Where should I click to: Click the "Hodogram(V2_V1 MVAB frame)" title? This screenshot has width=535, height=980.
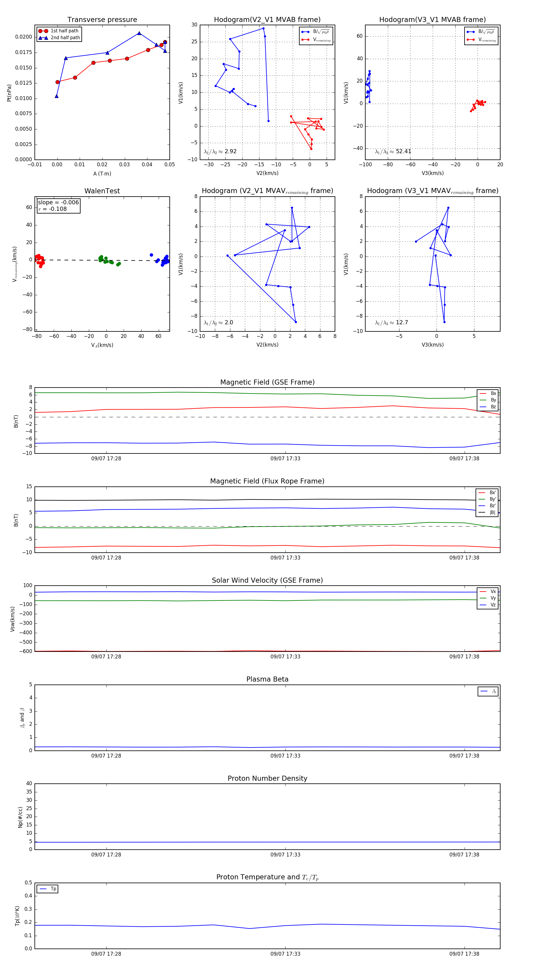point(267,20)
